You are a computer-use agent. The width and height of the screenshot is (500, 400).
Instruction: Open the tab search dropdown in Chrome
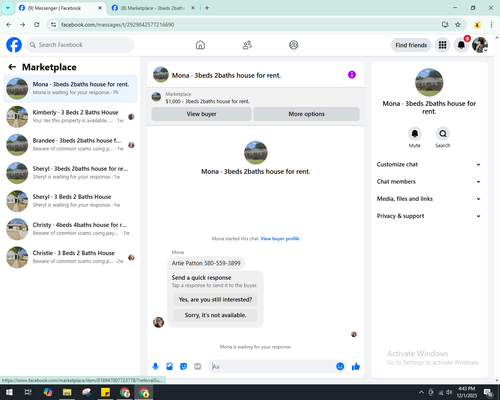(x=8, y=8)
